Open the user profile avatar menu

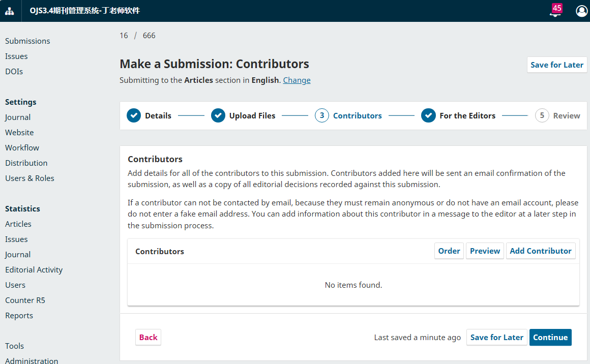pos(581,11)
